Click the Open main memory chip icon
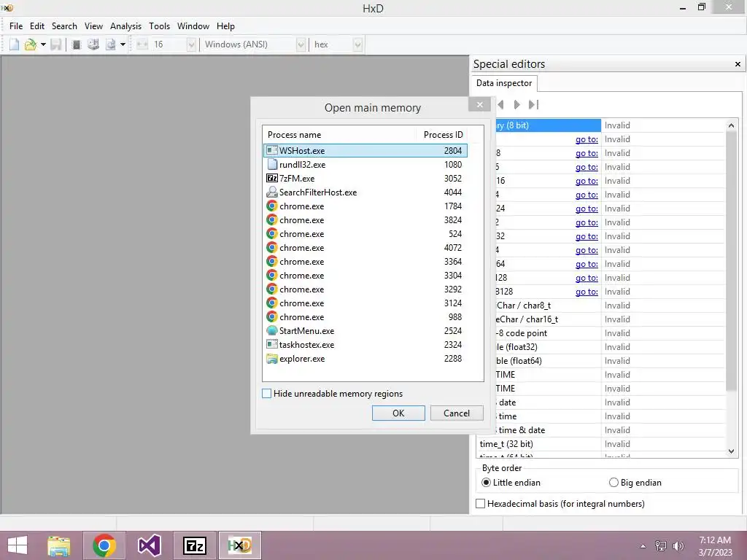This screenshot has height=560, width=747. (76, 44)
